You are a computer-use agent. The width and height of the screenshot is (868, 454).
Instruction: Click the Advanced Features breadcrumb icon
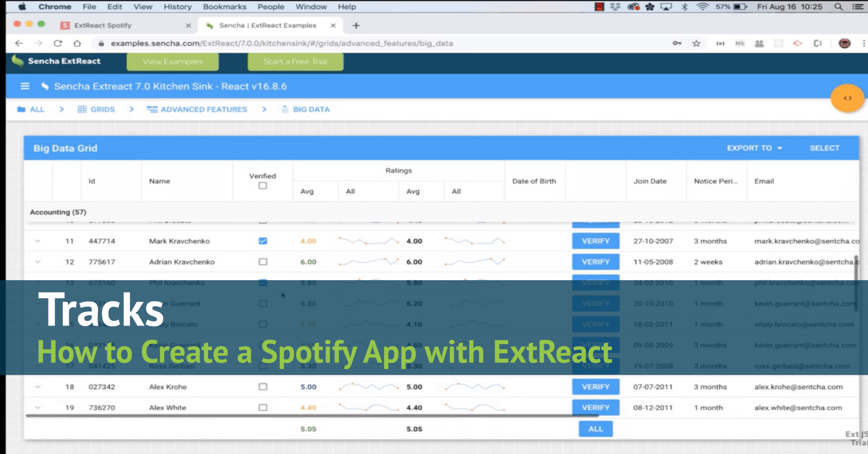152,109
